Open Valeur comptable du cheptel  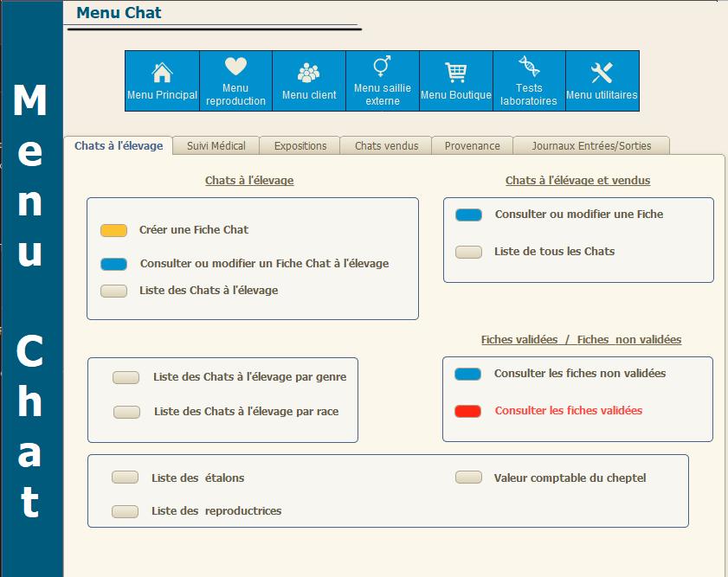tap(468, 478)
